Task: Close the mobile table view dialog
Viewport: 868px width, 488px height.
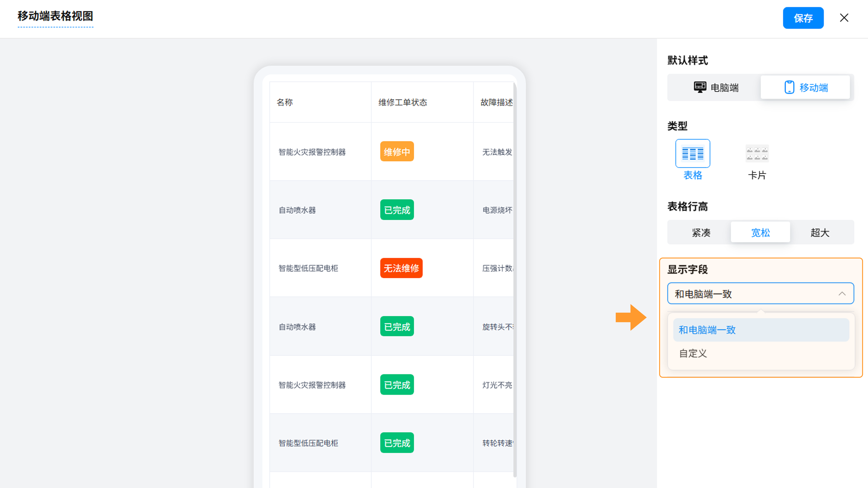Action: [x=844, y=18]
